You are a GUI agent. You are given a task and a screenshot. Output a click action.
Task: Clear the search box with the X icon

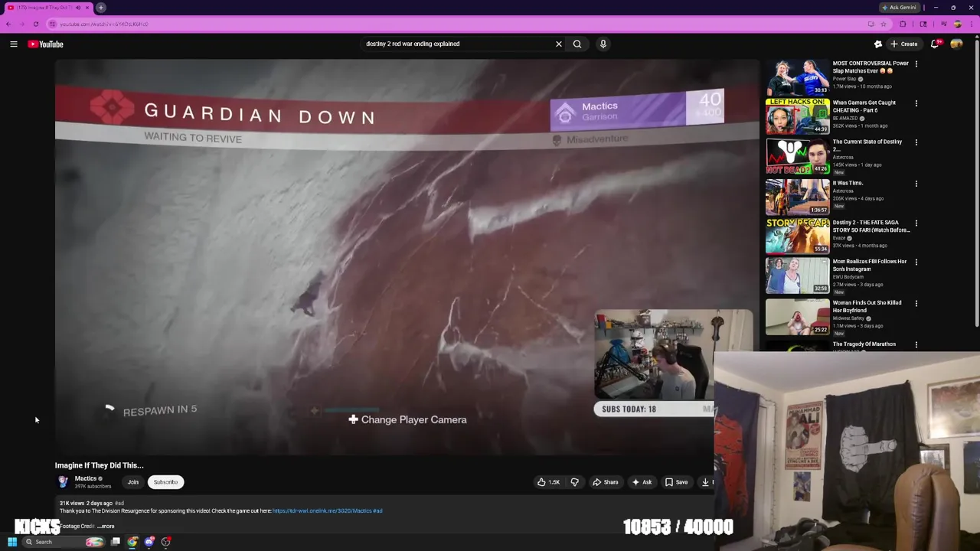tap(559, 44)
